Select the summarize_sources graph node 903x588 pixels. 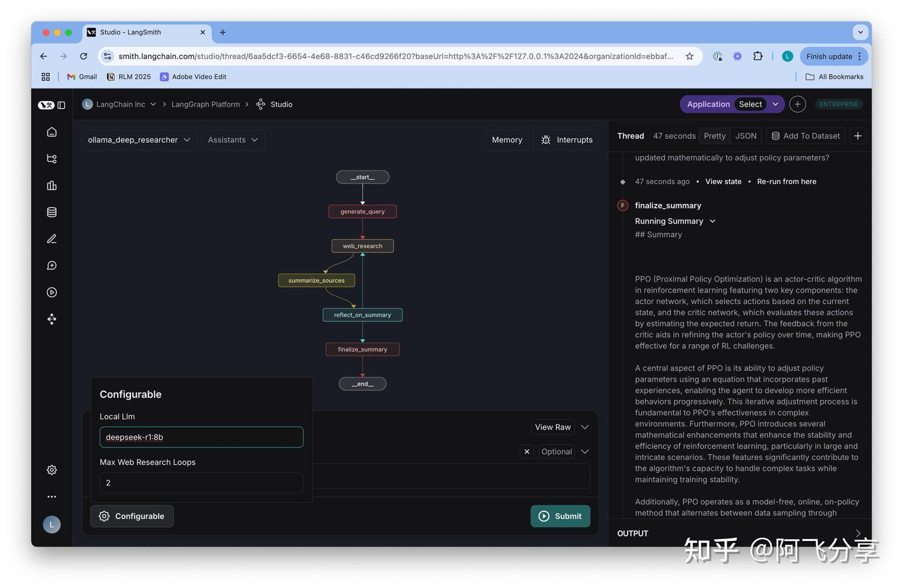(317, 281)
